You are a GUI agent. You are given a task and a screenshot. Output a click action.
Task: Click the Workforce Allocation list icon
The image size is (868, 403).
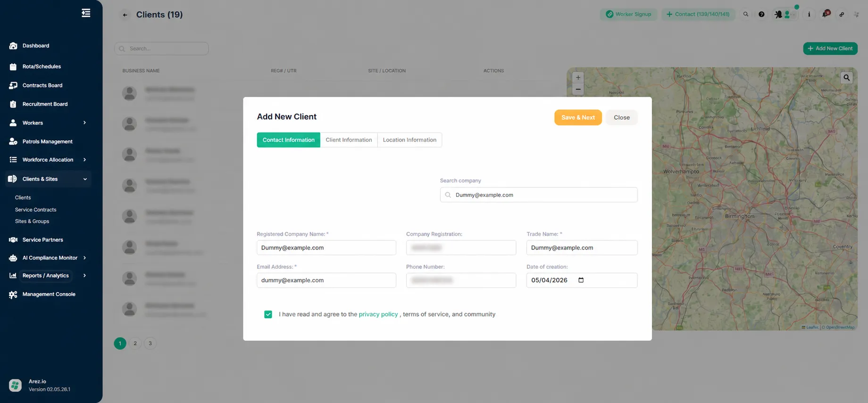click(x=13, y=160)
